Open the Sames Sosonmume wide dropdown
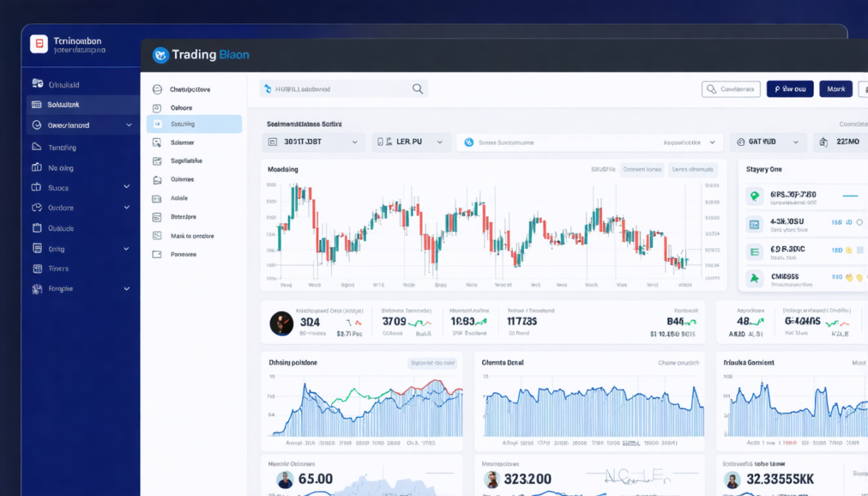The width and height of the screenshot is (868, 496). (x=590, y=142)
